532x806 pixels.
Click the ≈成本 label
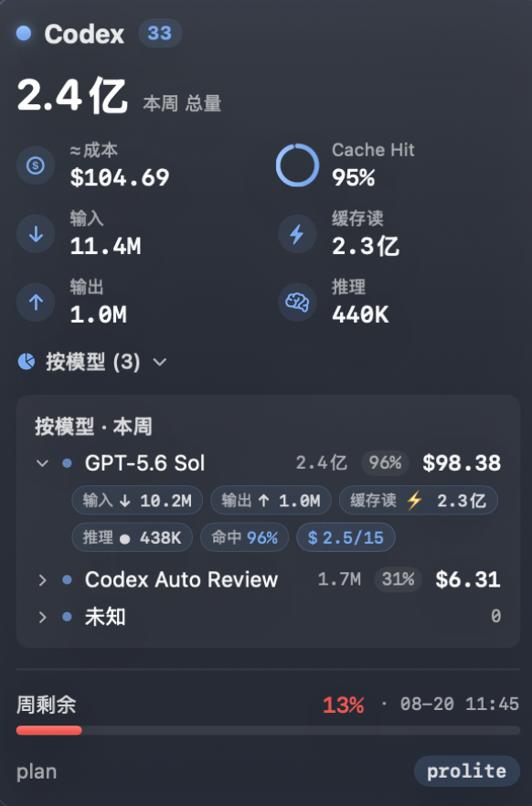click(x=93, y=151)
